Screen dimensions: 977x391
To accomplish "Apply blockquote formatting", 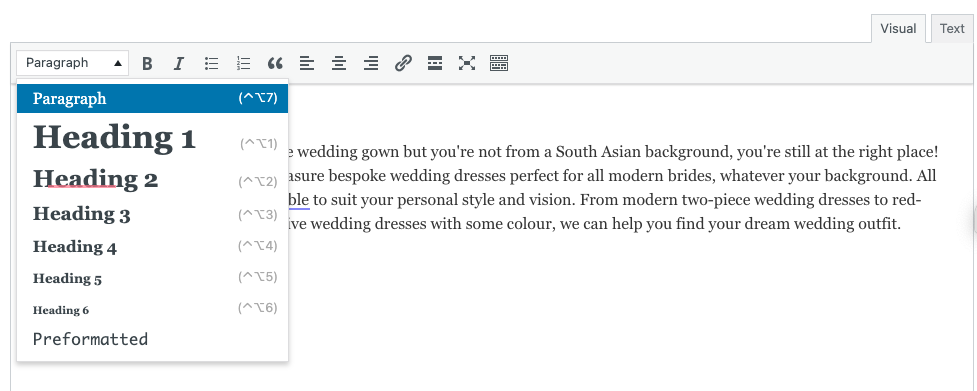I will [275, 63].
